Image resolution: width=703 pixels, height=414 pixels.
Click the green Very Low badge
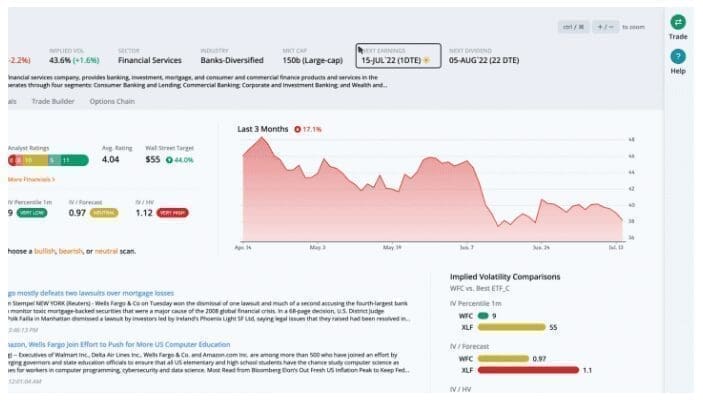(x=31, y=212)
